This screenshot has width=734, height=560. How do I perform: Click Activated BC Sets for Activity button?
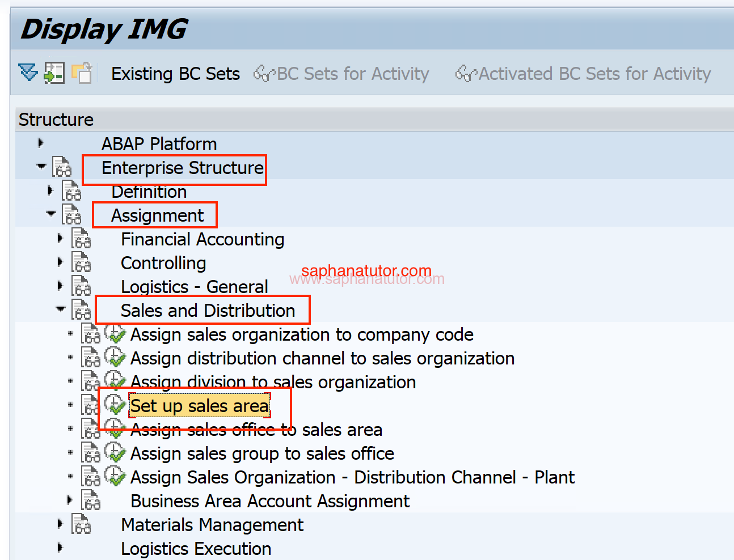[x=583, y=74]
